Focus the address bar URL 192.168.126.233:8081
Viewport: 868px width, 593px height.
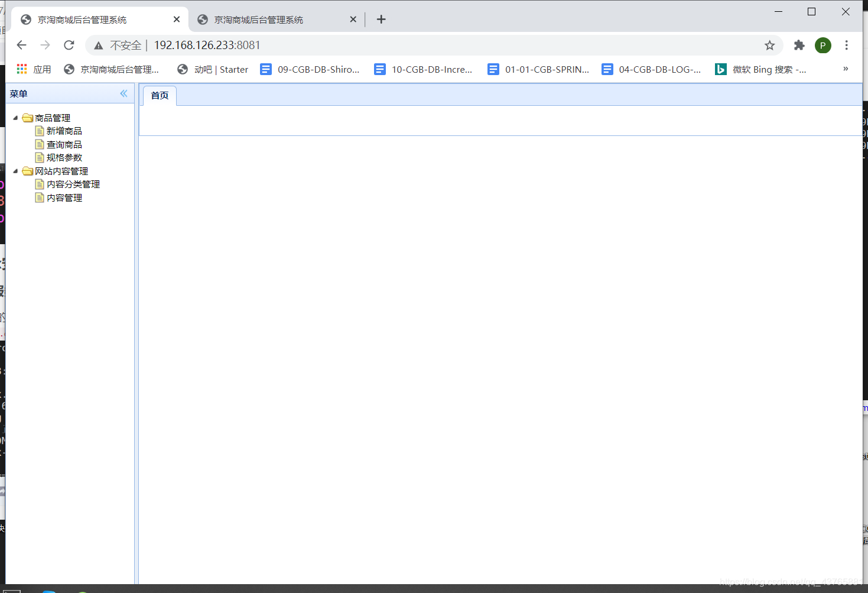207,45
